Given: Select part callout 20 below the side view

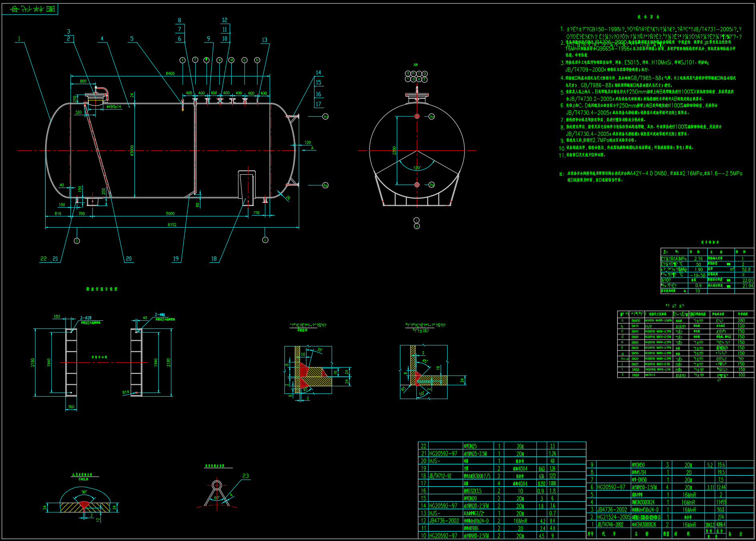Looking at the screenshot, I should [x=128, y=259].
